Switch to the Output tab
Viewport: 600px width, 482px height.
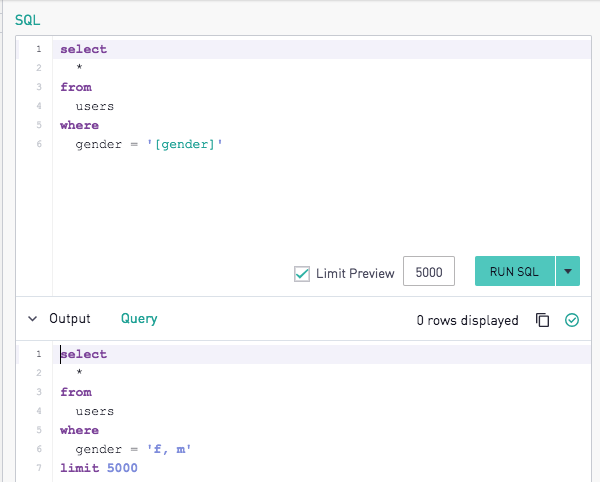[x=70, y=319]
